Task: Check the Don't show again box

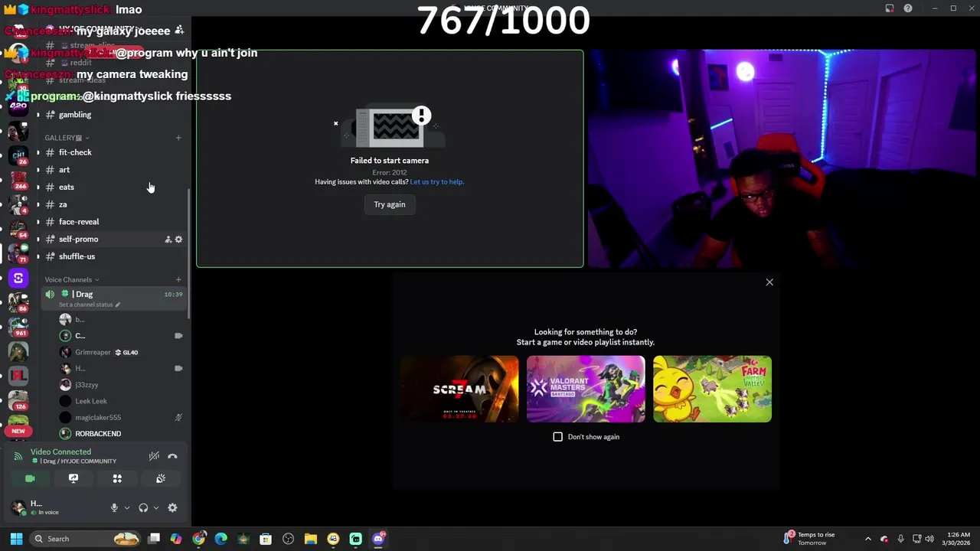Action: pos(557,437)
